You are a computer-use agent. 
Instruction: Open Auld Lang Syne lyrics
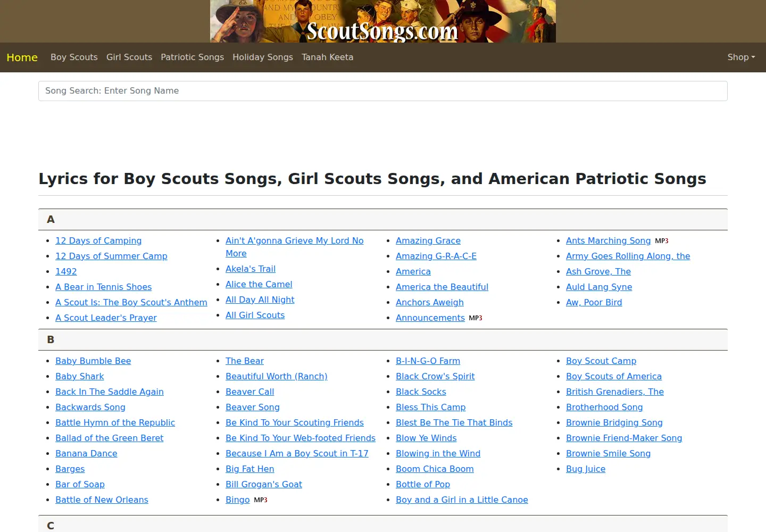click(599, 287)
